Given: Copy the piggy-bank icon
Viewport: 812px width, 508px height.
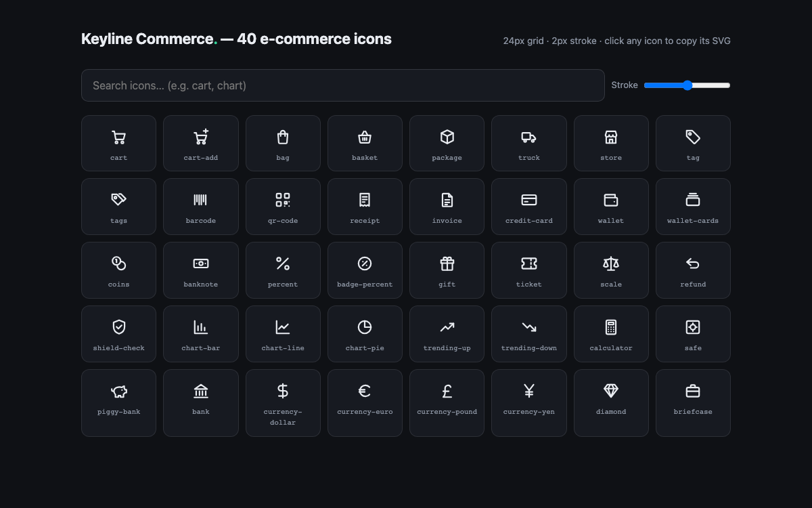Looking at the screenshot, I should coord(118,403).
